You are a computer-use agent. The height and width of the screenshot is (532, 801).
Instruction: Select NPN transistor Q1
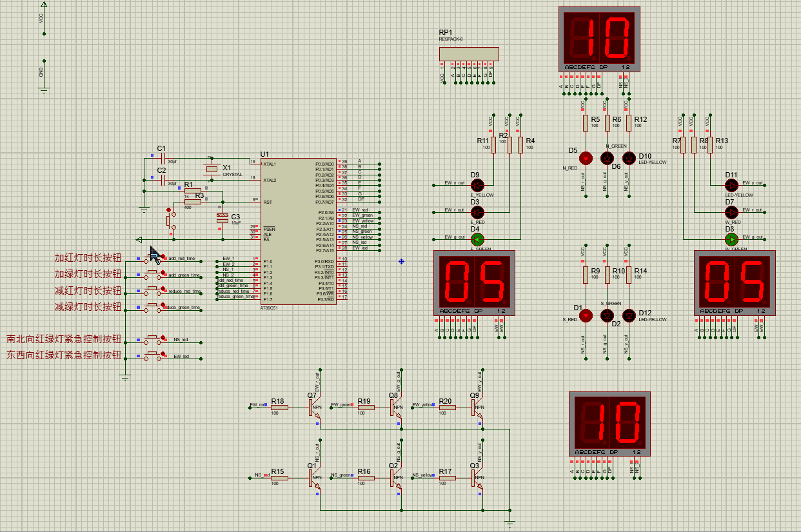point(313,478)
